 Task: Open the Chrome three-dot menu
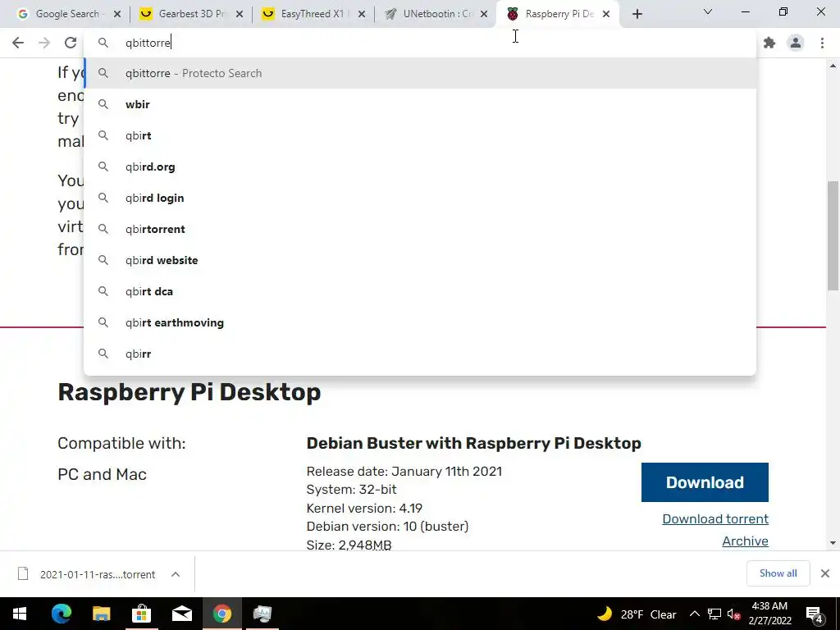click(822, 43)
